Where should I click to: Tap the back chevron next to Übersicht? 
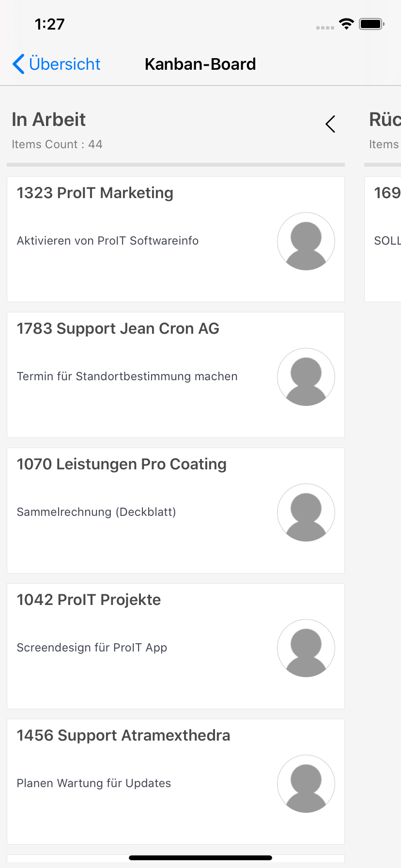click(18, 64)
